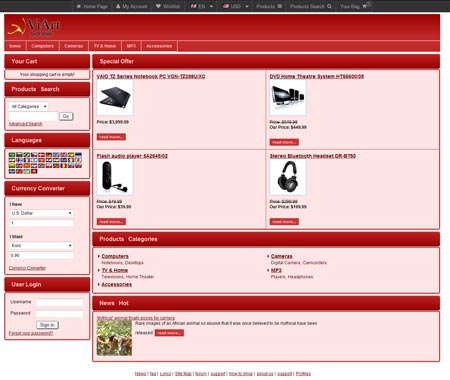Select the first flag in Languages panel

(x=12, y=155)
